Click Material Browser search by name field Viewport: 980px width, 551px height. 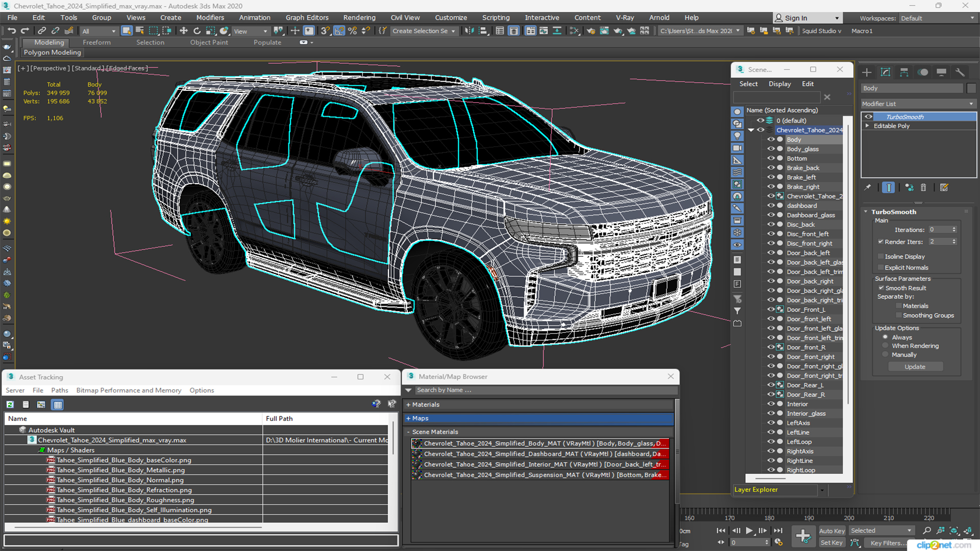[546, 390]
